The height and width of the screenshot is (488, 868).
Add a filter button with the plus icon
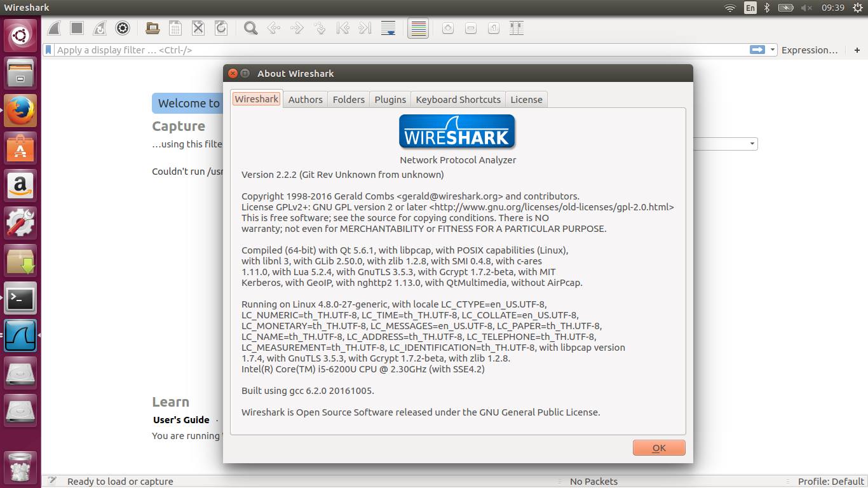coord(857,50)
